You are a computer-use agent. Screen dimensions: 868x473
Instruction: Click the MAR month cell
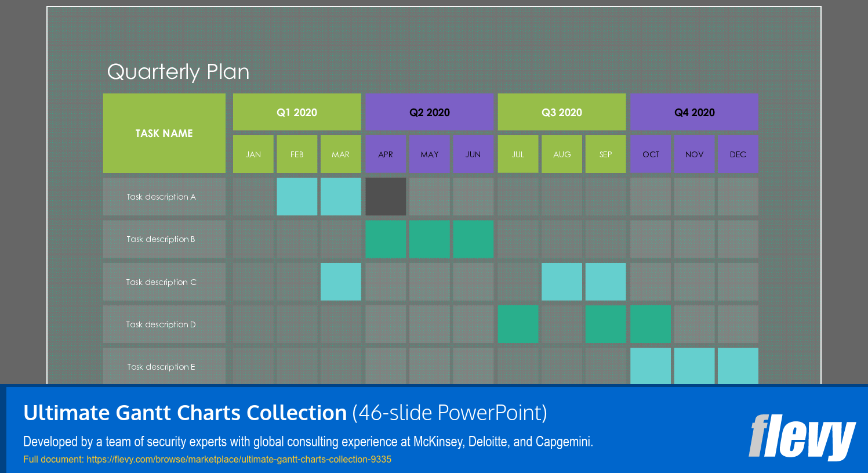[341, 154]
